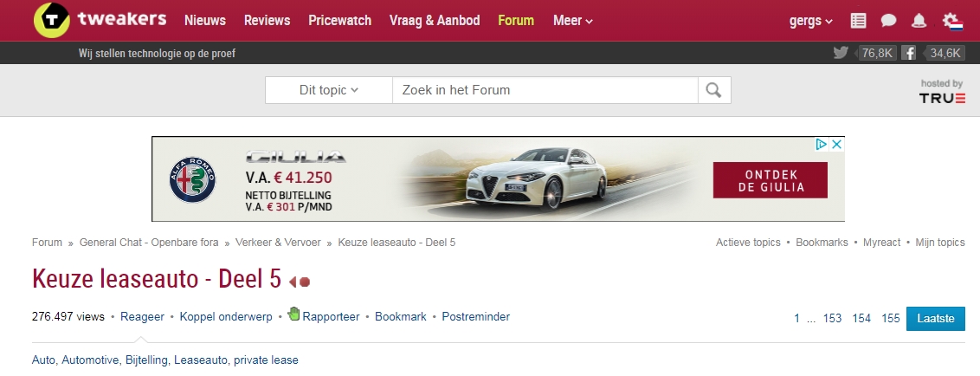
Task: Visit the Twitter bird icon
Action: coord(841,53)
